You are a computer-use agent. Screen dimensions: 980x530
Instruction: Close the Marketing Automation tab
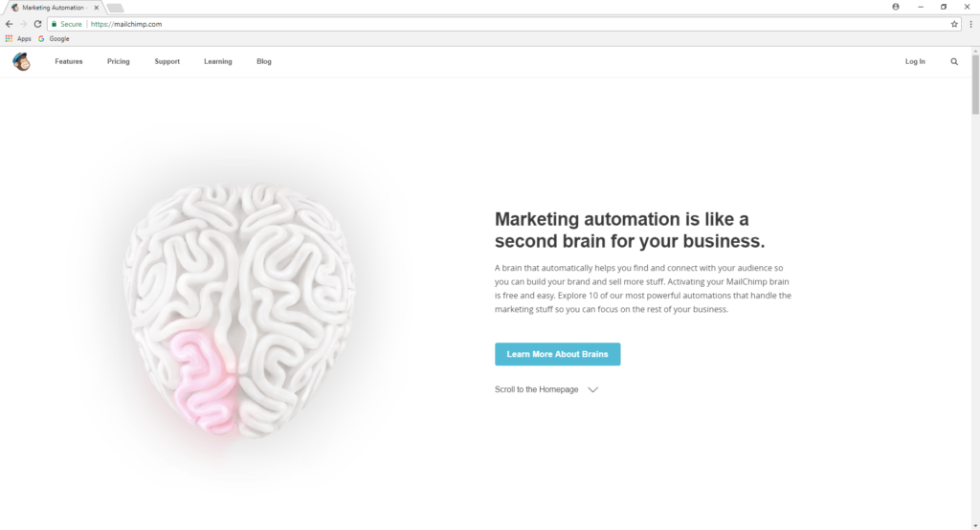[97, 8]
